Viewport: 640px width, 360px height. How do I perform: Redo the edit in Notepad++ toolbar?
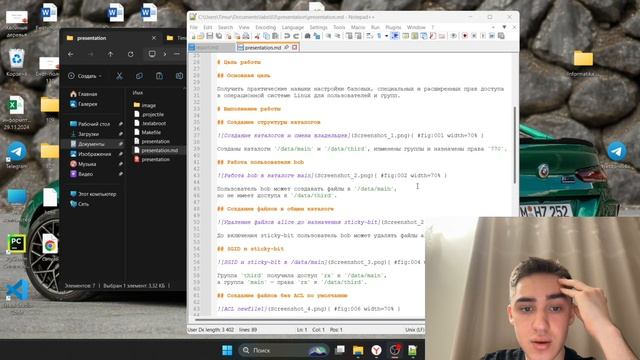point(296,36)
